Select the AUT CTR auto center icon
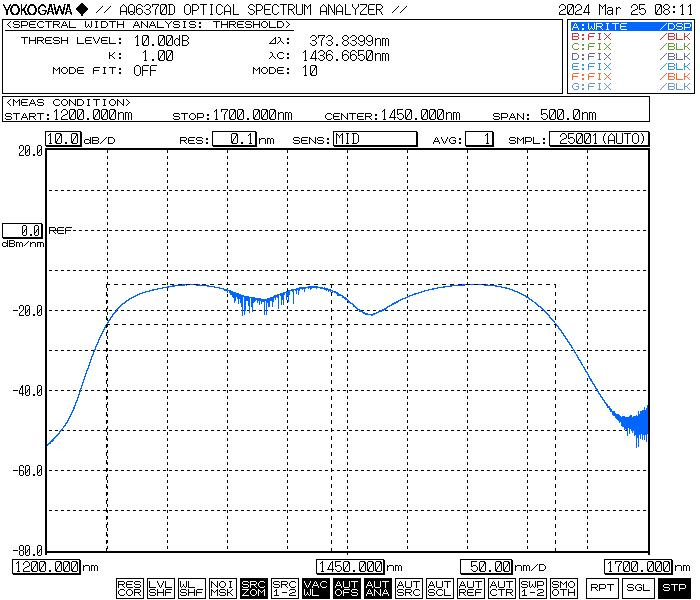This screenshot has height=600, width=700. 501,589
